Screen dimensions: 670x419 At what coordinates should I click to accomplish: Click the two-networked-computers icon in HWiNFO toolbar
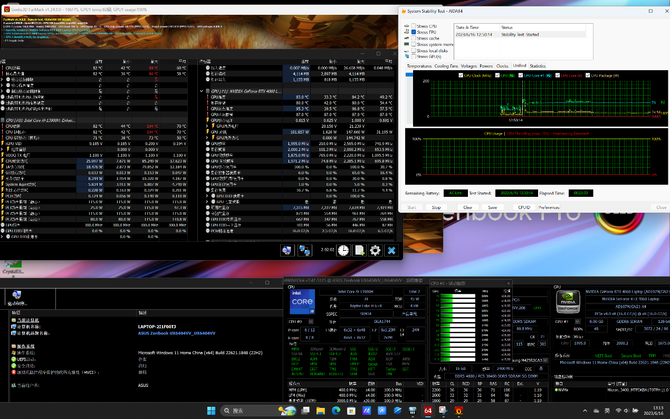[x=304, y=250]
